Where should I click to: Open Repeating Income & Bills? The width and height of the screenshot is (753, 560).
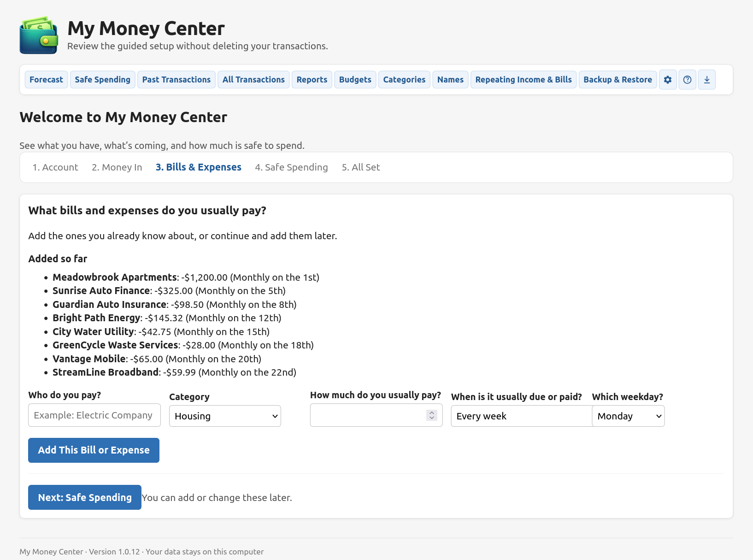[x=524, y=80]
